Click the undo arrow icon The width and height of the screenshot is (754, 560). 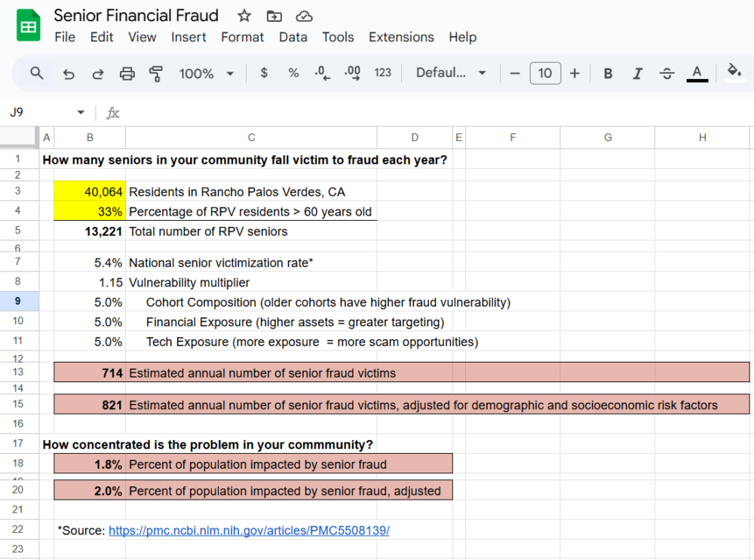click(x=69, y=73)
